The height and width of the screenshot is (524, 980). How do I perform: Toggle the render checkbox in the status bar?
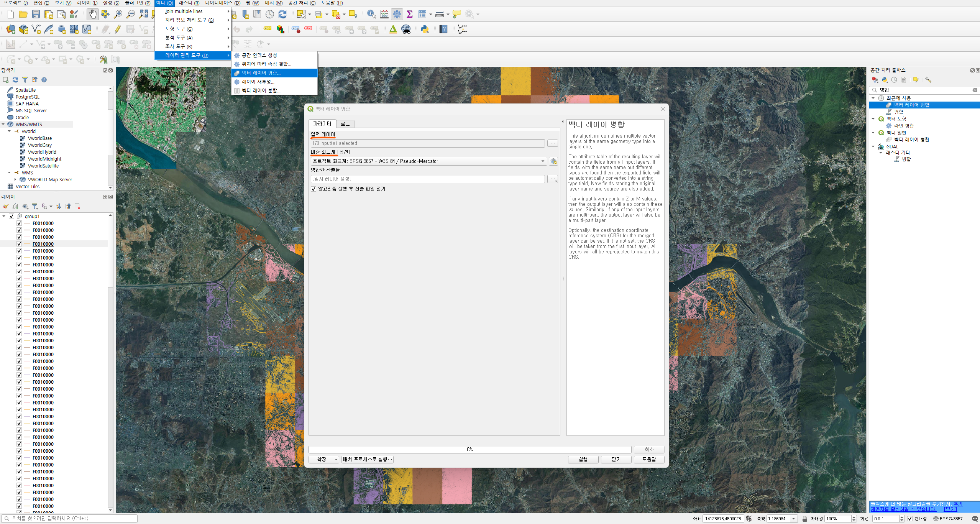pos(909,519)
